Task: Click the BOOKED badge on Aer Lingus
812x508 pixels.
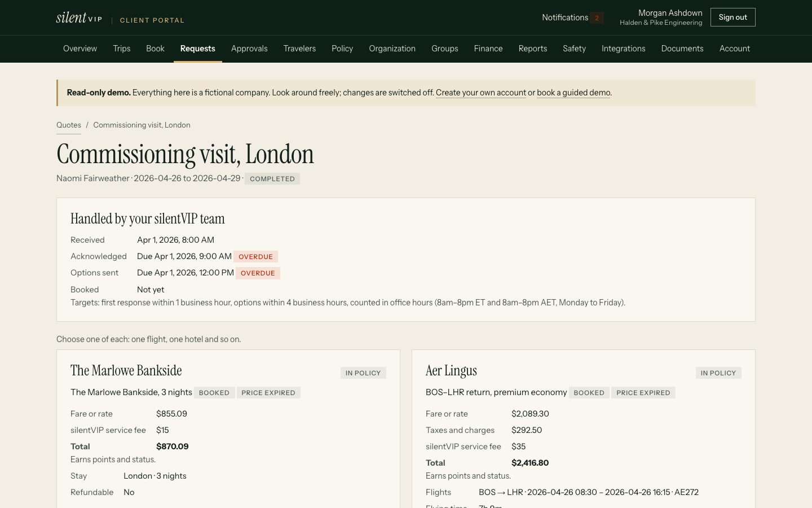Action: [x=589, y=393]
